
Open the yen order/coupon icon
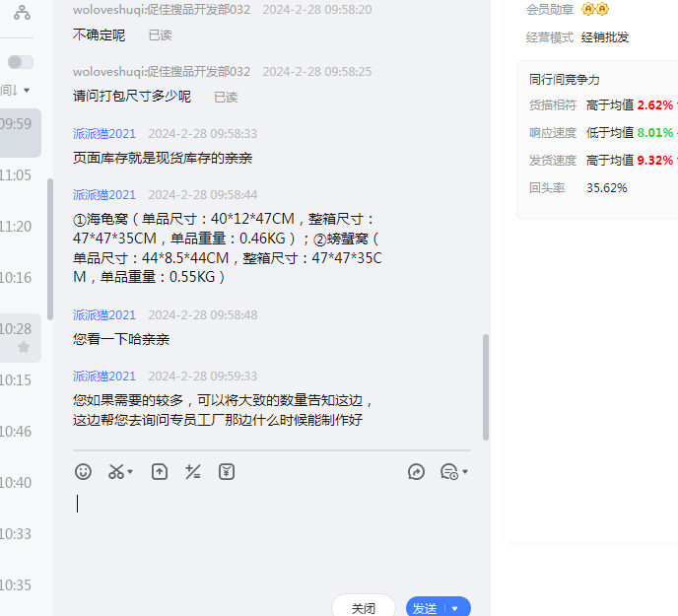[227, 471]
